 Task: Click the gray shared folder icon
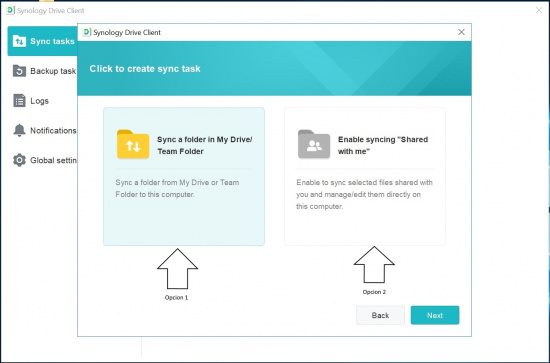pos(314,144)
